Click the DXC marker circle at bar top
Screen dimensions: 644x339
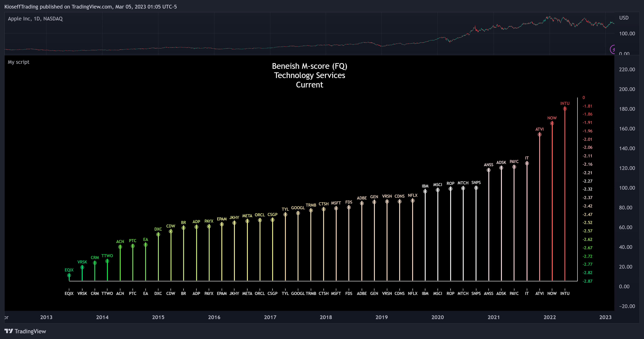(158, 234)
